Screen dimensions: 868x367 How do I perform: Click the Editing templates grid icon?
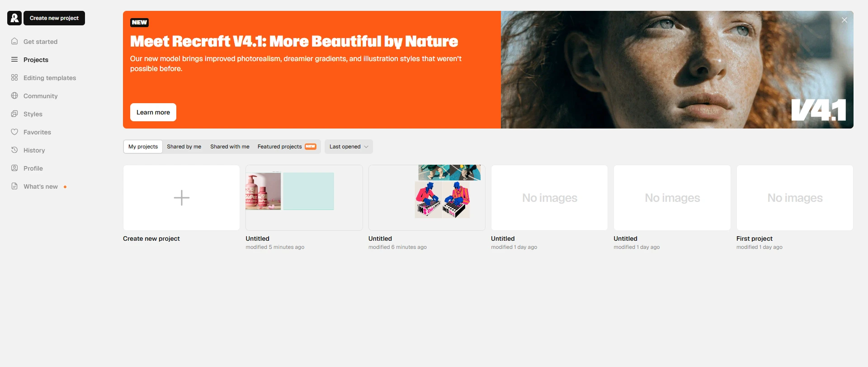point(14,77)
